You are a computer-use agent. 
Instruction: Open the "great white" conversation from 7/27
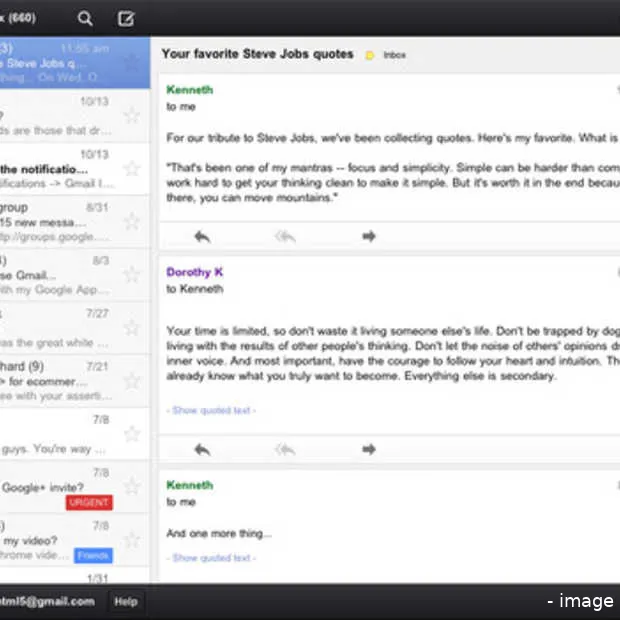[75, 328]
